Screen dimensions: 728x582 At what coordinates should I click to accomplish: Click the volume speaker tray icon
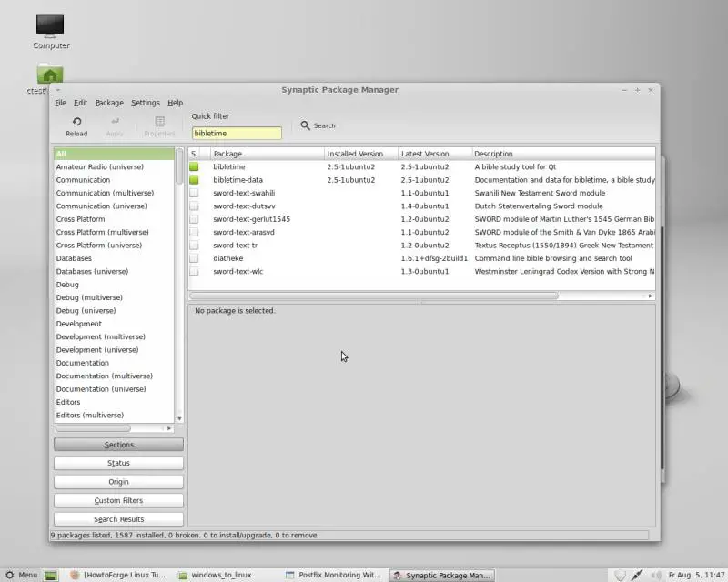(655, 576)
